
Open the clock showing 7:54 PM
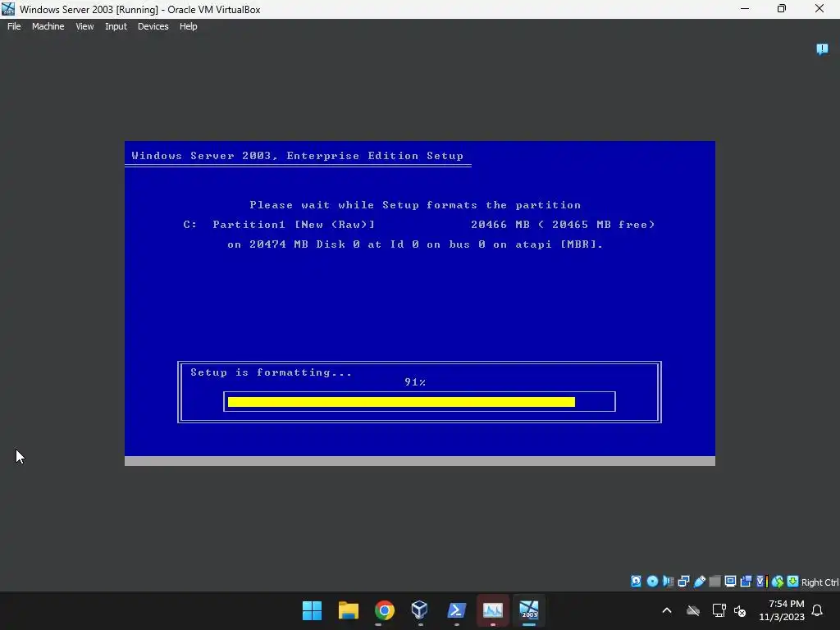click(x=782, y=610)
